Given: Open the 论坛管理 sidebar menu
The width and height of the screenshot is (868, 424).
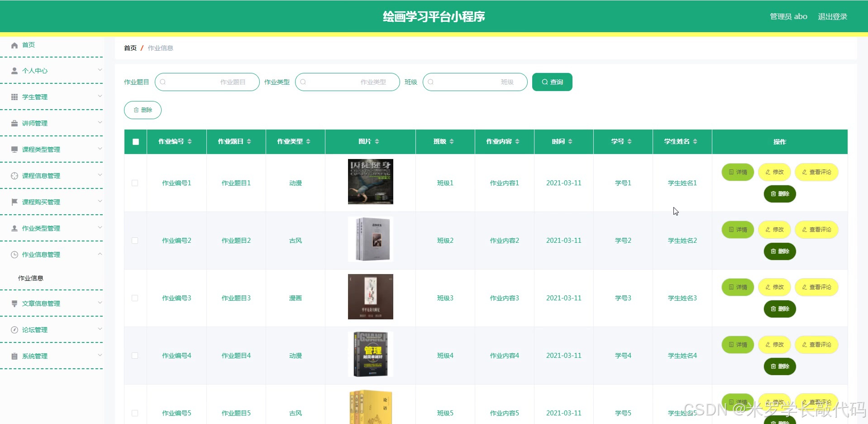Looking at the screenshot, I should pos(52,330).
